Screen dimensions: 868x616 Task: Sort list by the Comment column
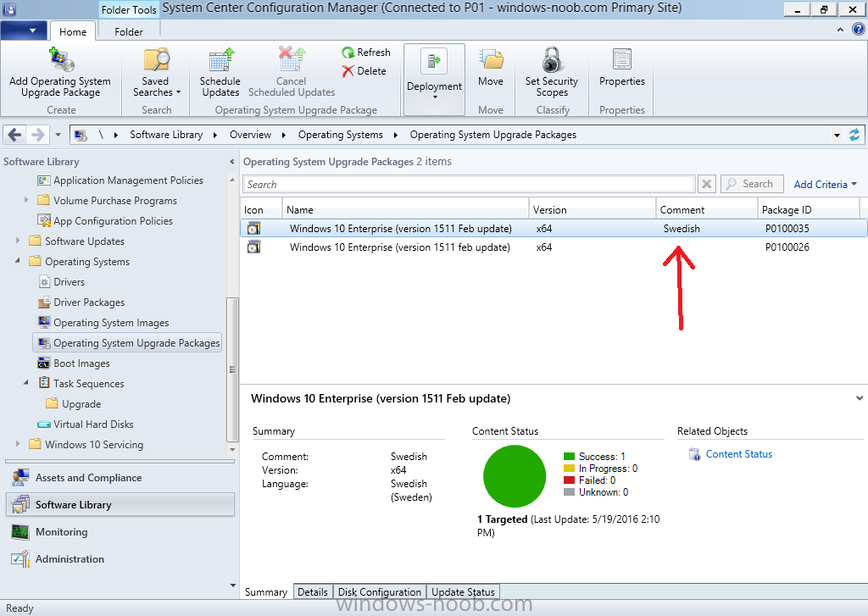707,210
